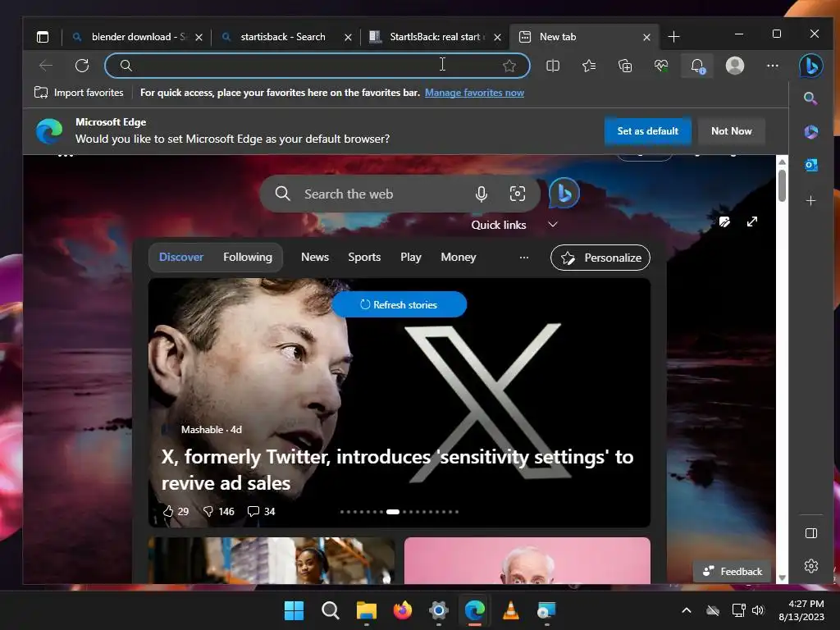Open notifications bell icon
The image size is (840, 630).
(x=697, y=66)
